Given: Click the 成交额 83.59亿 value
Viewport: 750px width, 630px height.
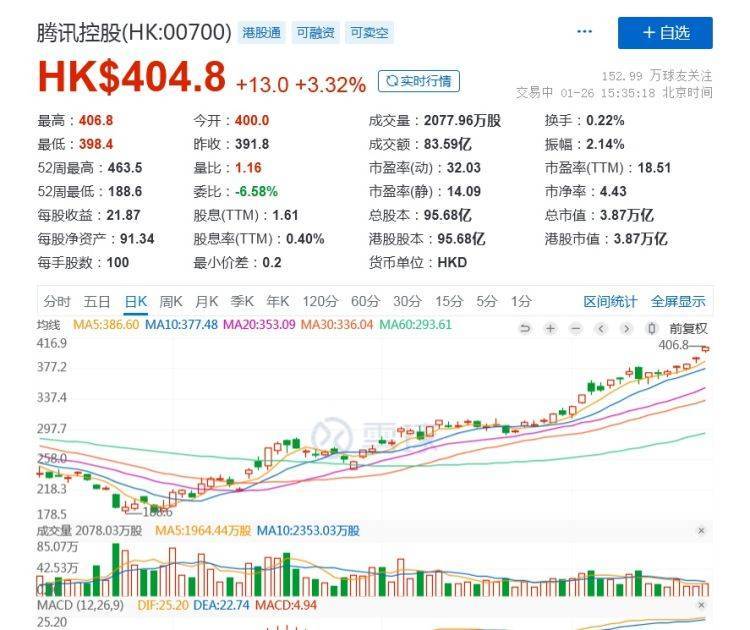Looking at the screenshot, I should coord(447,144).
